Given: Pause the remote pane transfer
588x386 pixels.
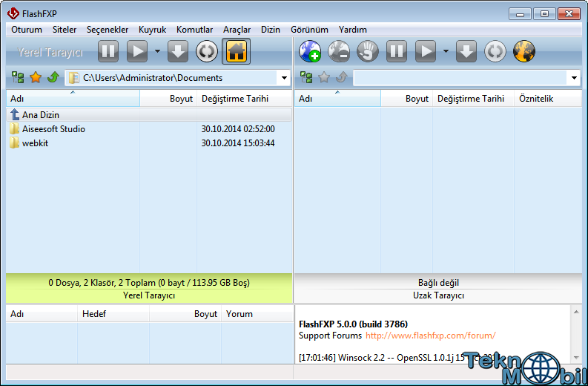Looking at the screenshot, I should pos(397,51).
